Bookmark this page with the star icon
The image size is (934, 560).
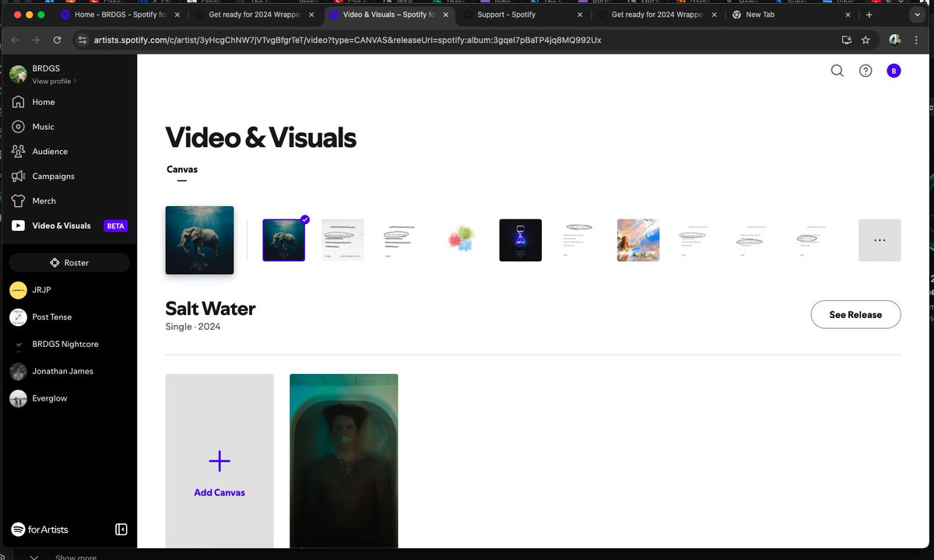[866, 40]
